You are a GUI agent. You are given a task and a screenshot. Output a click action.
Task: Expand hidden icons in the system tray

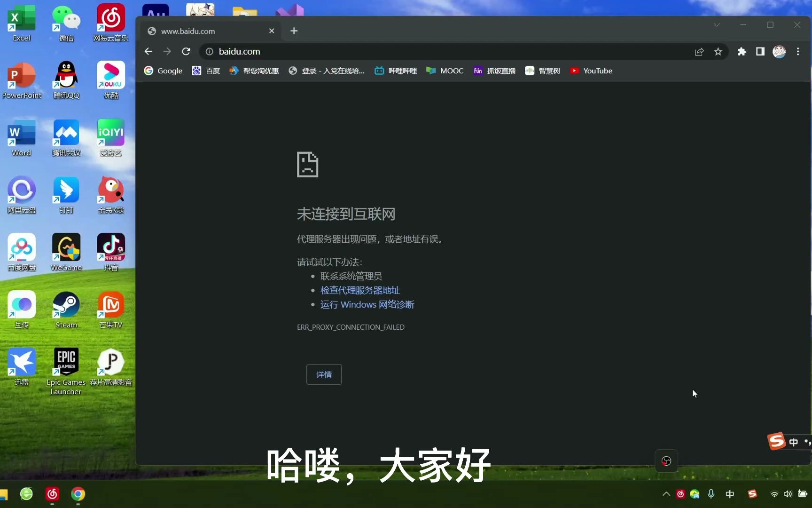click(x=666, y=494)
